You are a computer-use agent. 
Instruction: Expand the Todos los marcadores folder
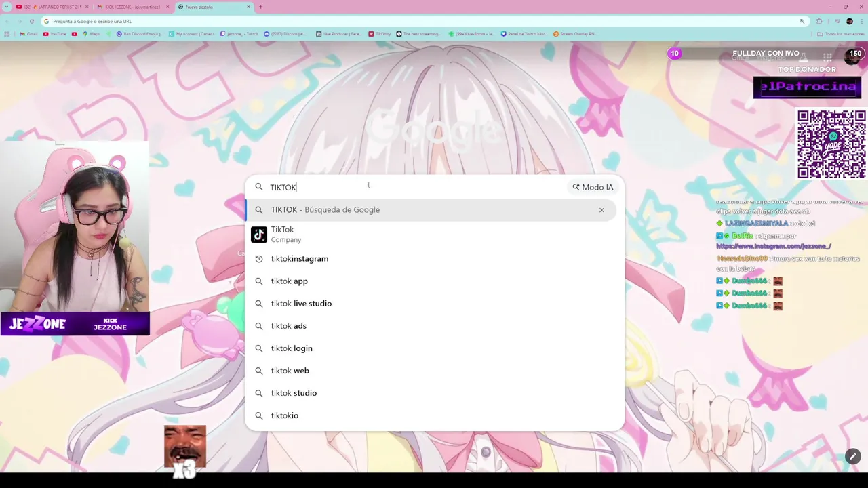[840, 34]
